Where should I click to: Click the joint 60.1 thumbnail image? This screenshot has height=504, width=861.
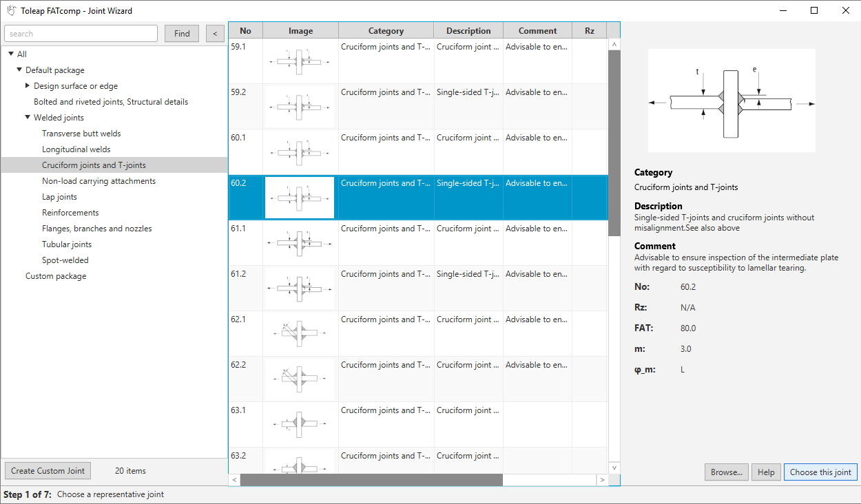point(300,152)
